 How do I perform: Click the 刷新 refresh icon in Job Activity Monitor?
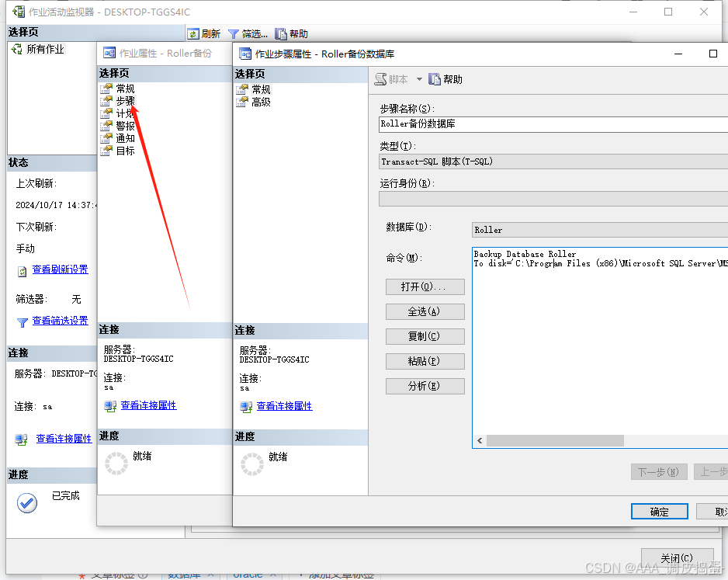pyautogui.click(x=193, y=34)
